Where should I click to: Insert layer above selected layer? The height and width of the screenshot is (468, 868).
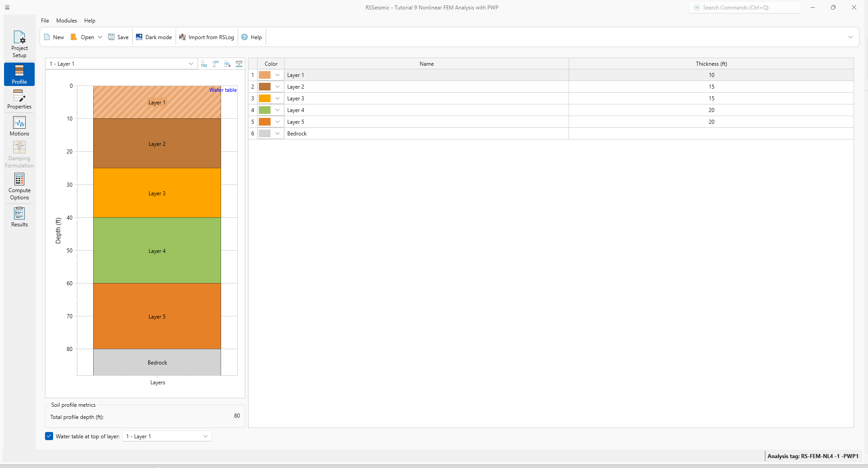click(216, 64)
